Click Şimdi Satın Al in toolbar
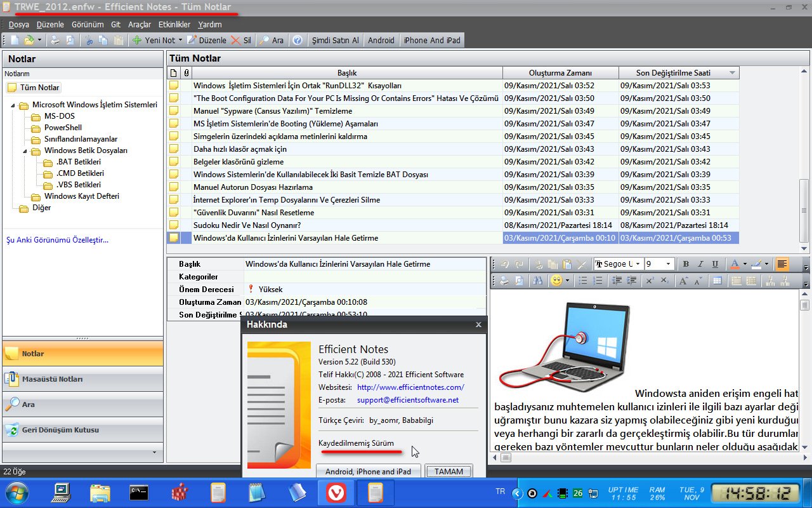This screenshot has height=508, width=812. [x=335, y=40]
